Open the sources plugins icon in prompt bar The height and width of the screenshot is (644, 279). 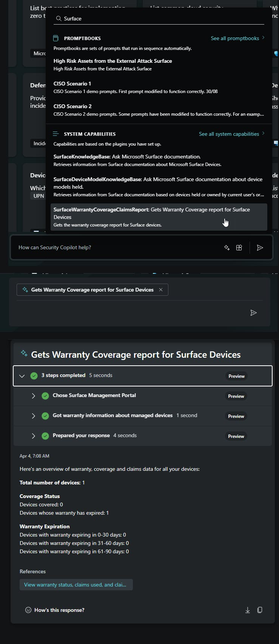(239, 248)
